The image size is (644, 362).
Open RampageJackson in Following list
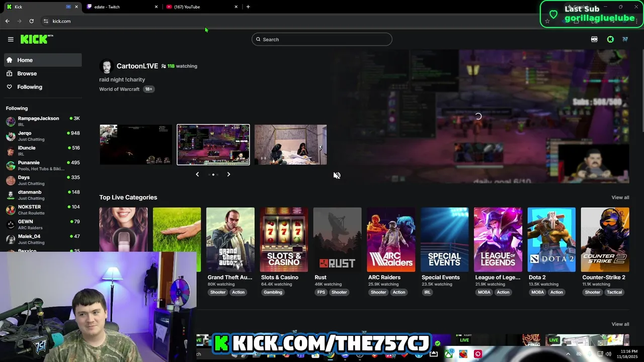(x=42, y=121)
